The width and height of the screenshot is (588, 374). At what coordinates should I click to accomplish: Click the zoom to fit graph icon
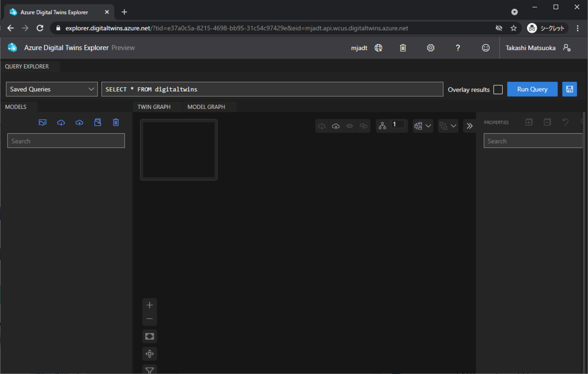coord(149,336)
